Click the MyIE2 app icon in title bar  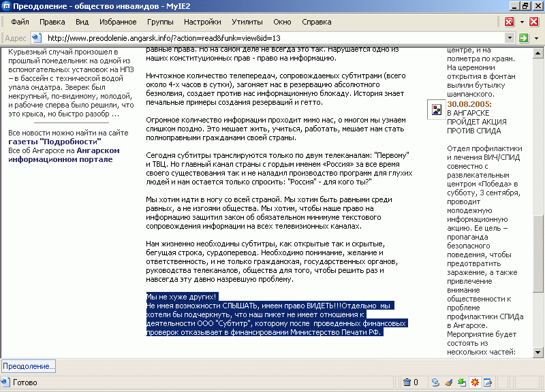(7, 6)
